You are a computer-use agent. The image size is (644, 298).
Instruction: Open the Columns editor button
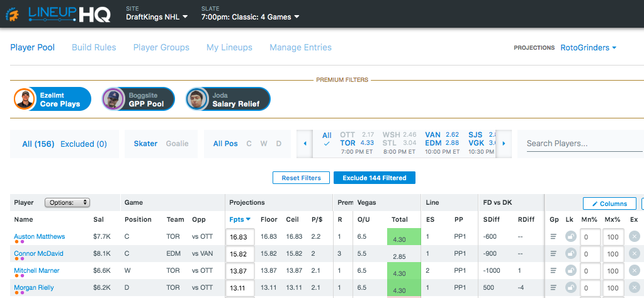coord(609,203)
